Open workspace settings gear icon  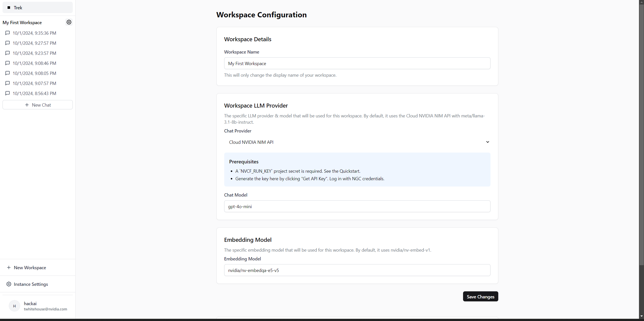click(69, 22)
